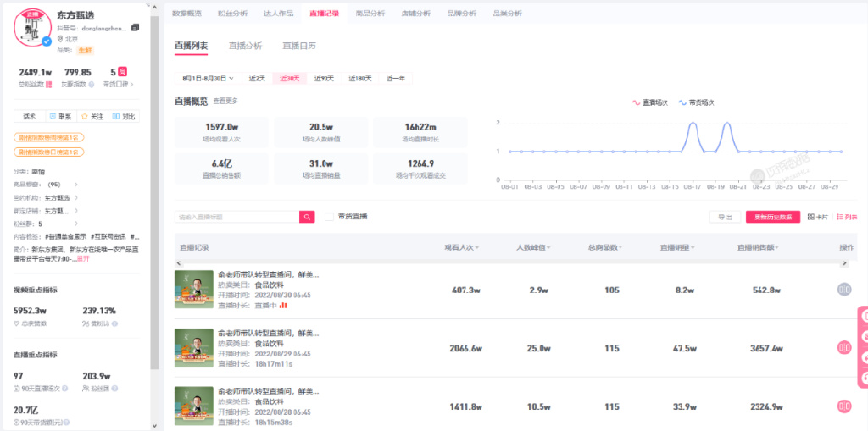Open the 8月1日-8月30日 date range dropdown
Screen dimensions: 868x431
click(209, 79)
